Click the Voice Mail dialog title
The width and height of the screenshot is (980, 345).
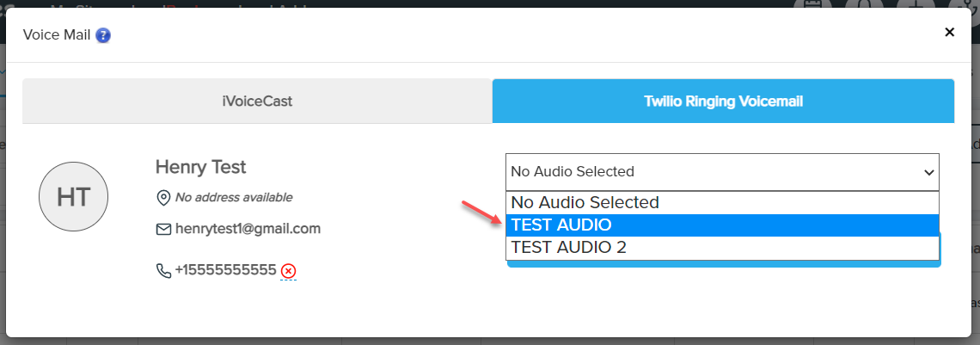point(58,35)
